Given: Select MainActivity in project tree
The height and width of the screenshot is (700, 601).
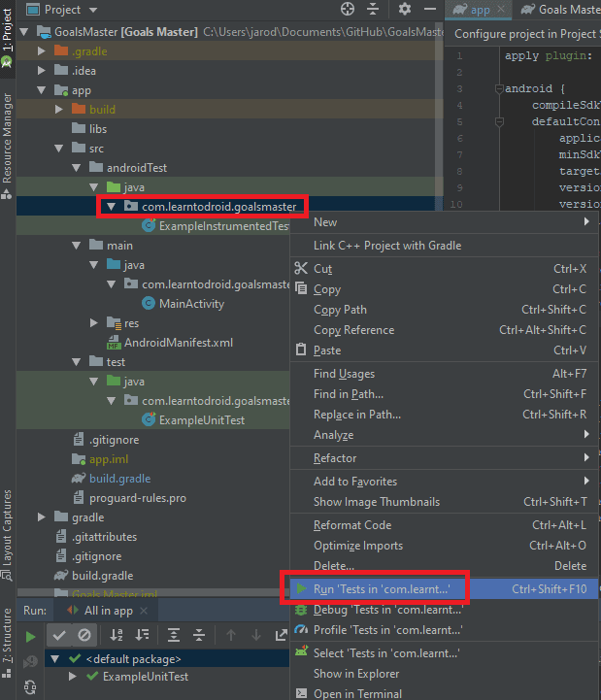Looking at the screenshot, I should pyautogui.click(x=191, y=304).
